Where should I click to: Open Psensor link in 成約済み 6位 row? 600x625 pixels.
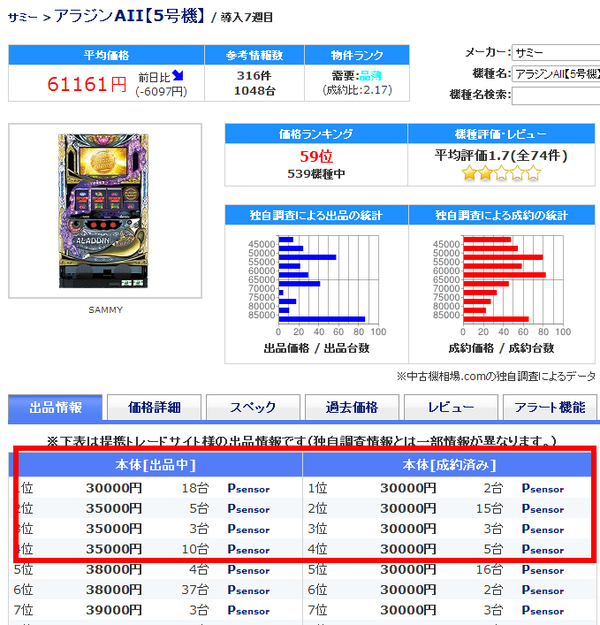coord(543,590)
